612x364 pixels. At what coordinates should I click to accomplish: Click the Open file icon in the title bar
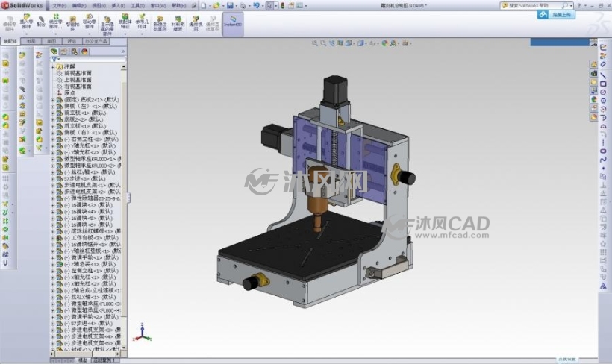(216, 5)
